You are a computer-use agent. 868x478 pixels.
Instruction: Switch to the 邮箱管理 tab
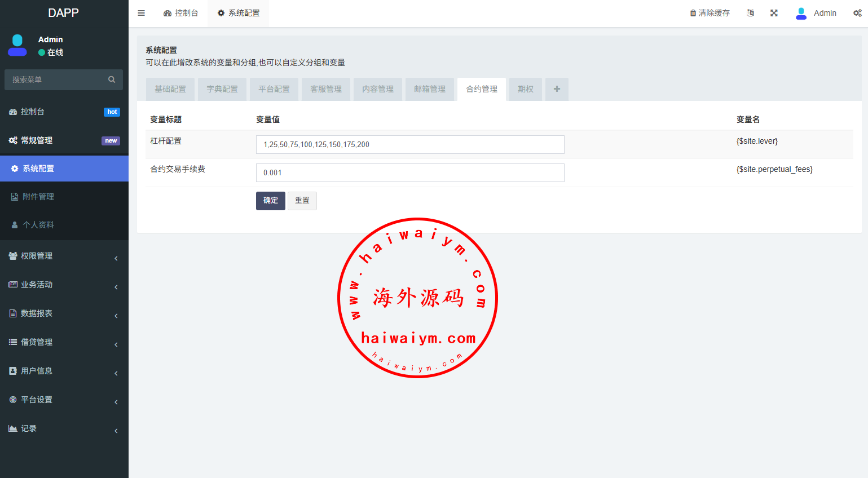[430, 89]
